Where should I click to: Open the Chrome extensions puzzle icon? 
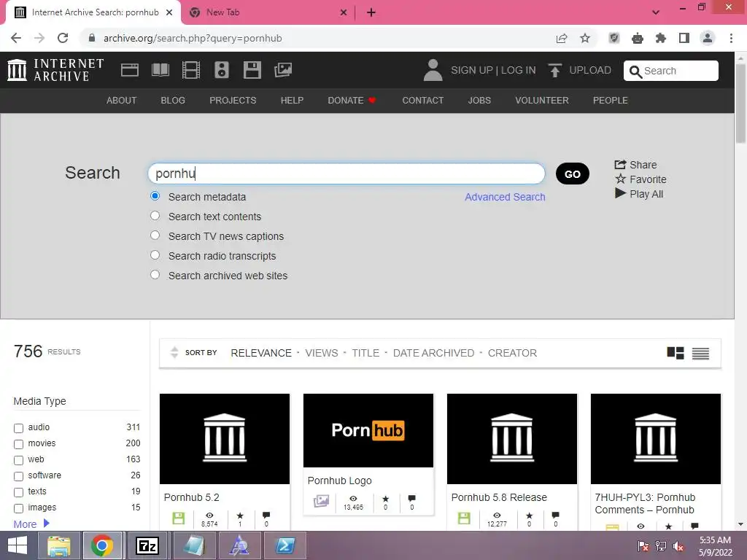tap(661, 38)
